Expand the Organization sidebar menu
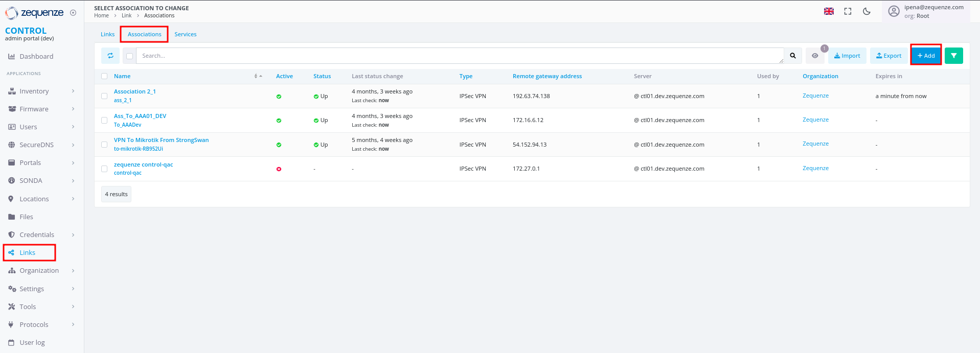 tap(42, 271)
